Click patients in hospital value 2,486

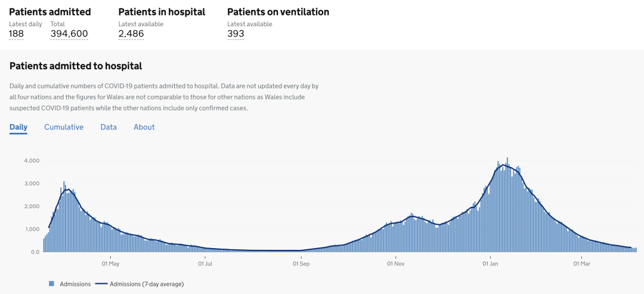[131, 33]
